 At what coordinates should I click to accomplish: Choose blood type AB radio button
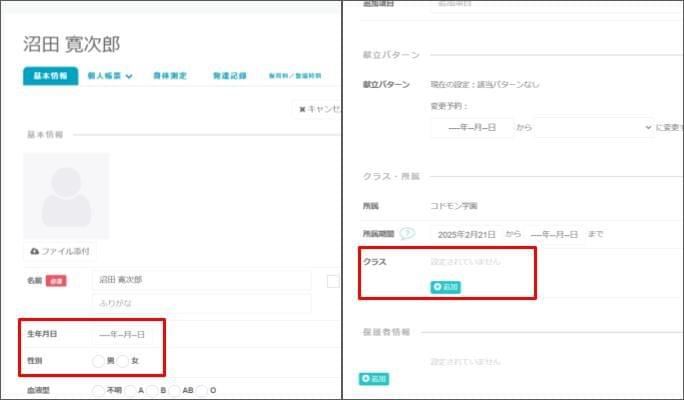(x=176, y=390)
